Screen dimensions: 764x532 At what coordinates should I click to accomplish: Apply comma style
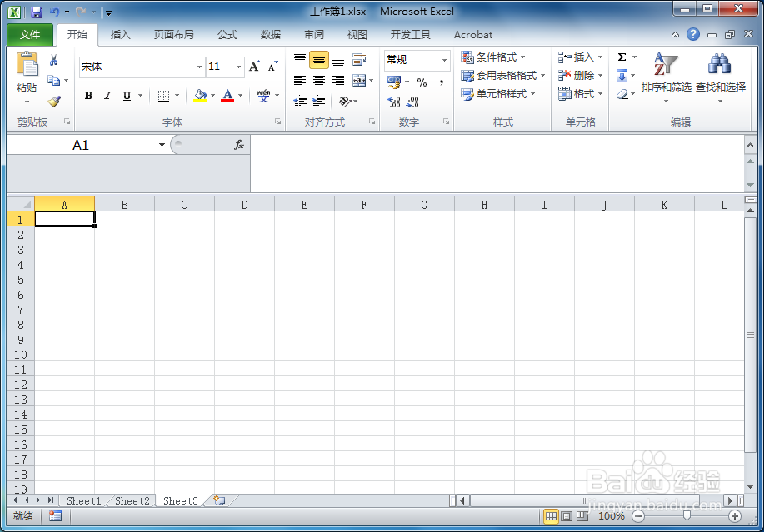point(441,82)
